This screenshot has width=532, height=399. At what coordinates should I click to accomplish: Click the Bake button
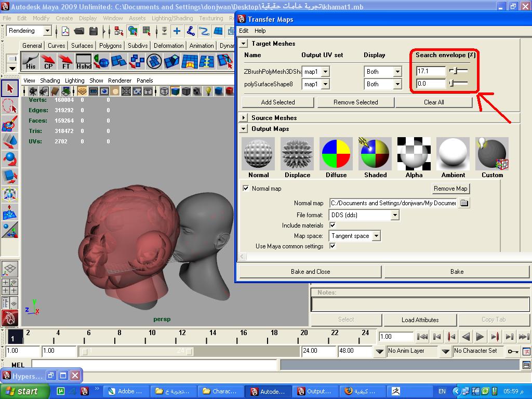click(457, 271)
